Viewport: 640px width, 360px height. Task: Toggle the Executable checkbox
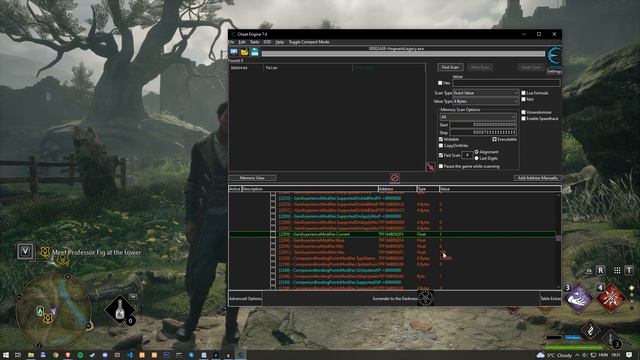[494, 139]
